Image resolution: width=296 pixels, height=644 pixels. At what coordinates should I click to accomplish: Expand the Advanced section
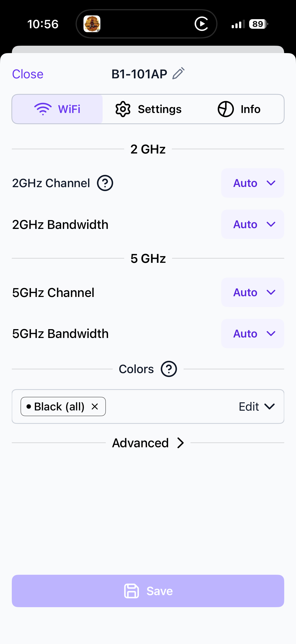point(148,443)
